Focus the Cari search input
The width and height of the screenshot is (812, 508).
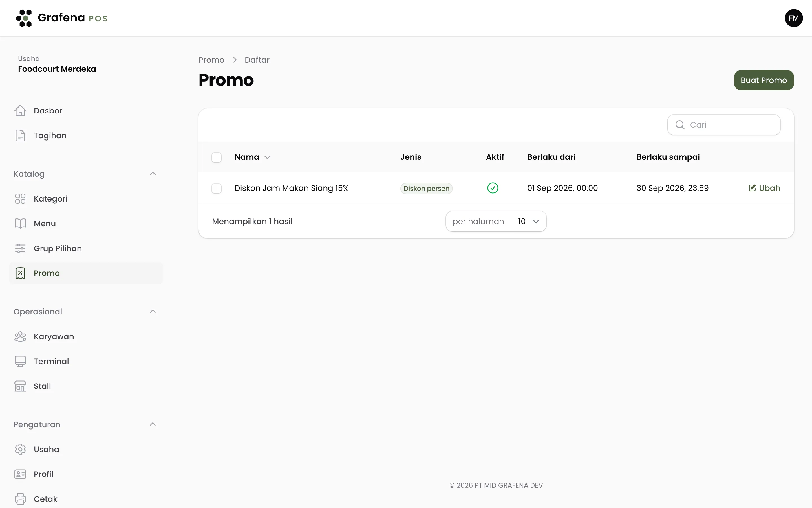pyautogui.click(x=724, y=125)
